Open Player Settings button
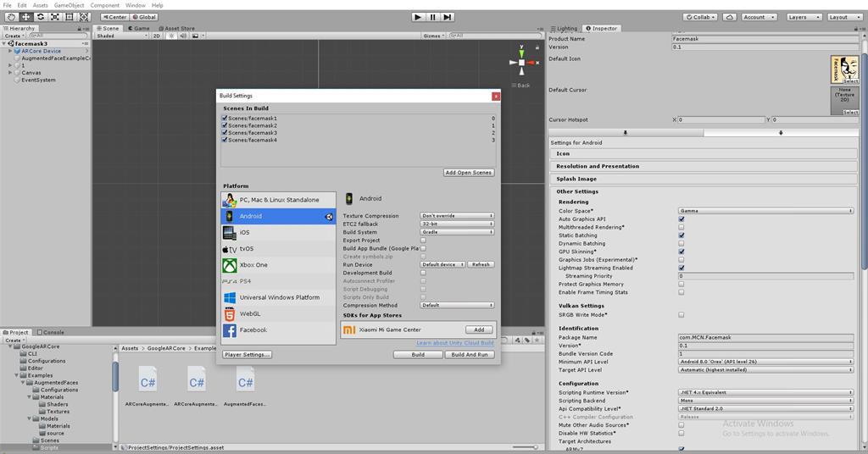Image resolution: width=868 pixels, height=454 pixels. (247, 354)
